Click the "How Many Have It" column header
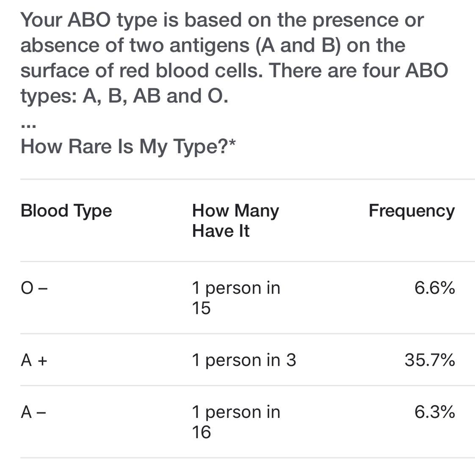The height and width of the screenshot is (476, 475). [x=235, y=220]
